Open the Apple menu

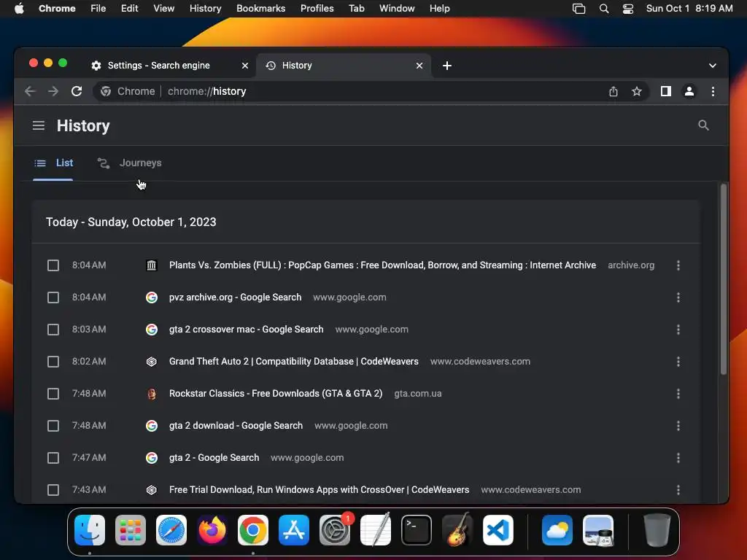click(x=19, y=9)
